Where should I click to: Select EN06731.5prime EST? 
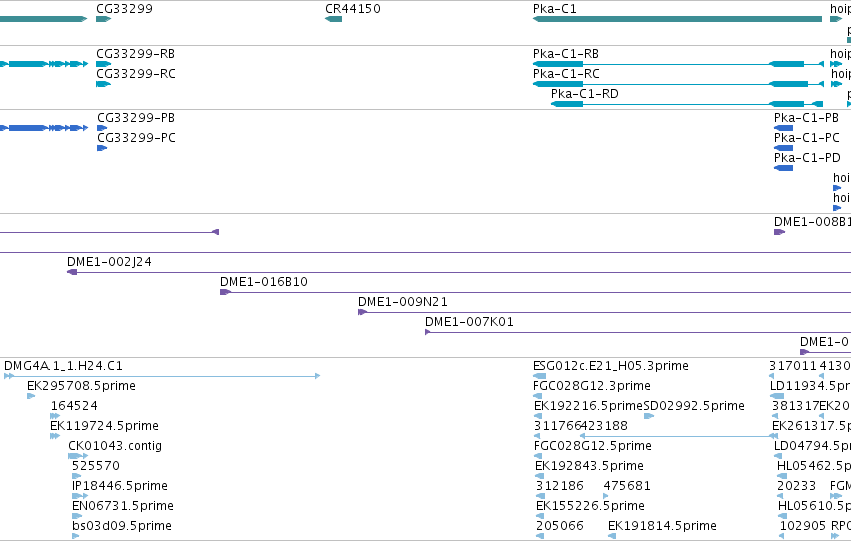(77, 517)
